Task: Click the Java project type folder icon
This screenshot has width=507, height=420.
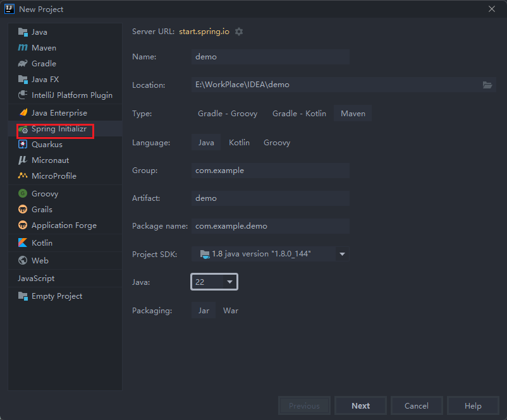Action: point(23,32)
